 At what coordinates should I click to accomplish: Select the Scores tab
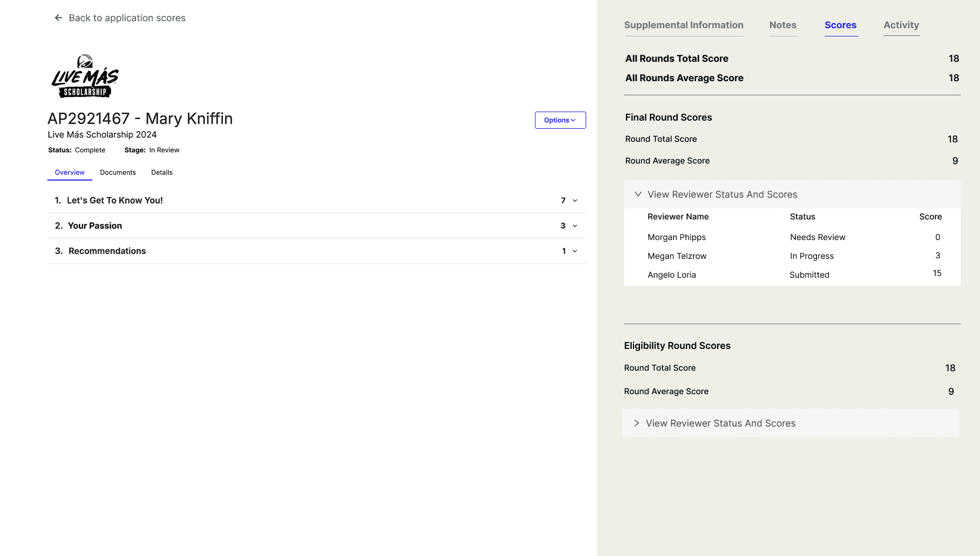tap(840, 25)
